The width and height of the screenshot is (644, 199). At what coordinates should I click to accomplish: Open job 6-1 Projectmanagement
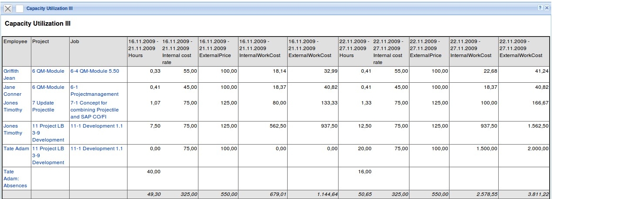click(94, 91)
